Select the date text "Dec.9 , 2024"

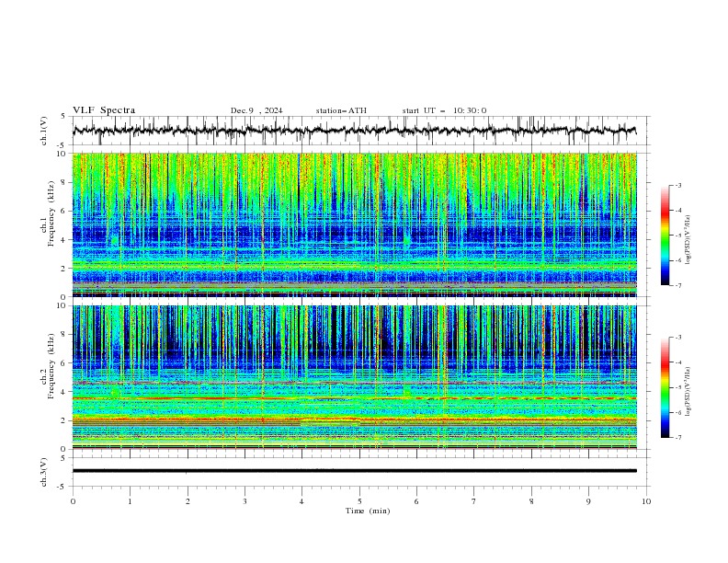(256, 110)
